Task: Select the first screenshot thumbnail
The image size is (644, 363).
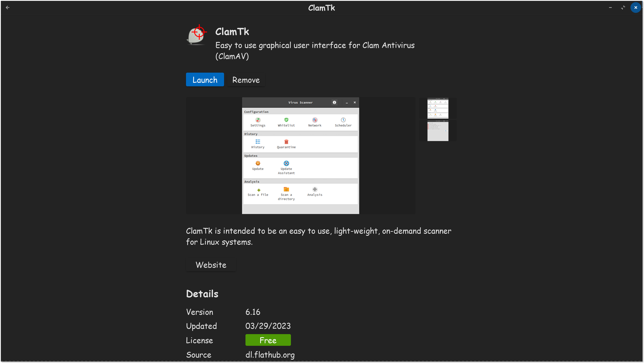Action: (438, 108)
